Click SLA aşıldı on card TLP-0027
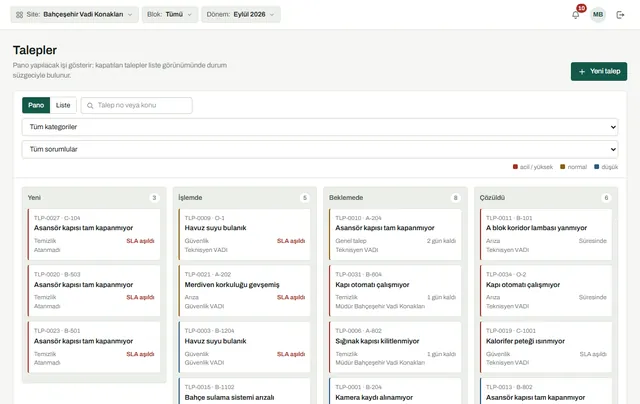This screenshot has height=404, width=640. [x=140, y=241]
